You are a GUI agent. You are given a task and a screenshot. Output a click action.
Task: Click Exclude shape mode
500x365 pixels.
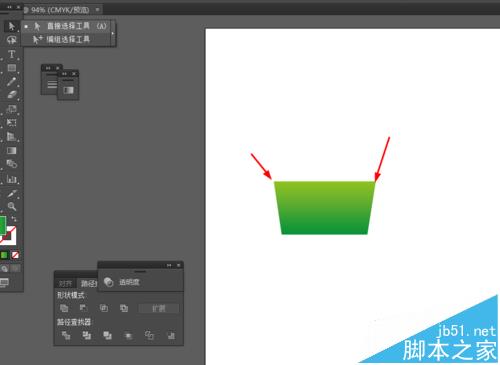pyautogui.click(x=124, y=308)
